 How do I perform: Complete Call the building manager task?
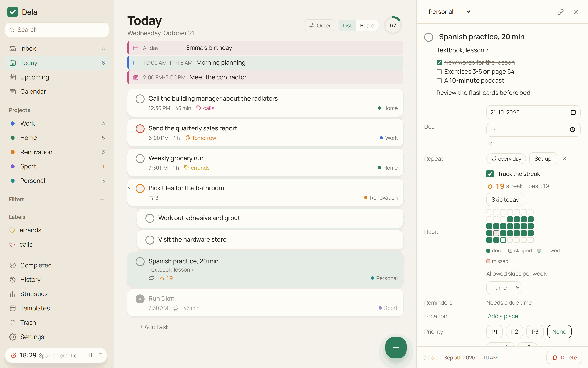point(140,99)
